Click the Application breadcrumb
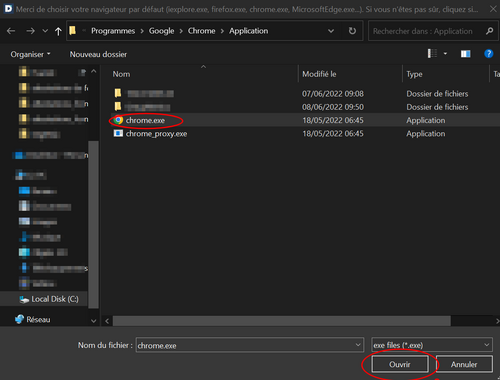 pos(248,31)
